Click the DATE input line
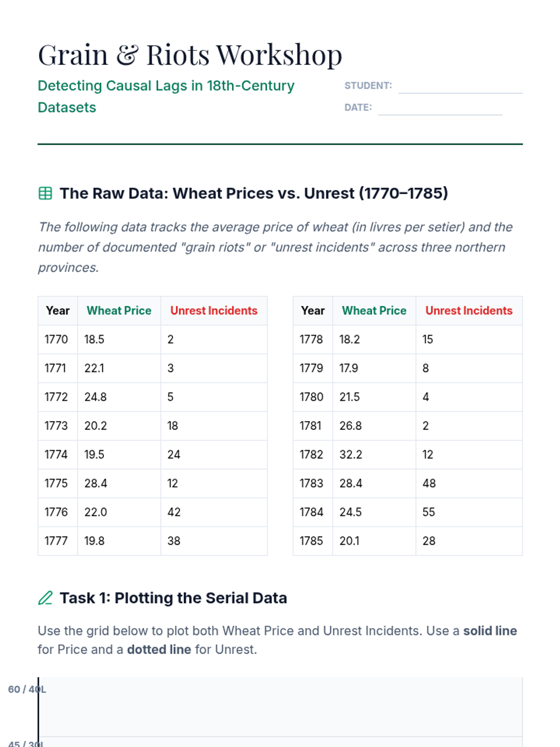 point(440,108)
